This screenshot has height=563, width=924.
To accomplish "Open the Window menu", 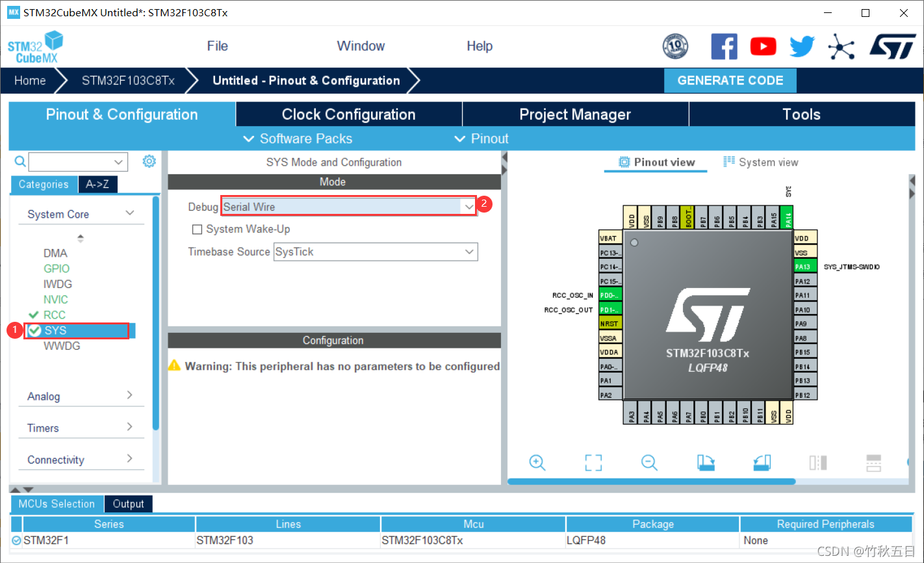I will coord(361,46).
